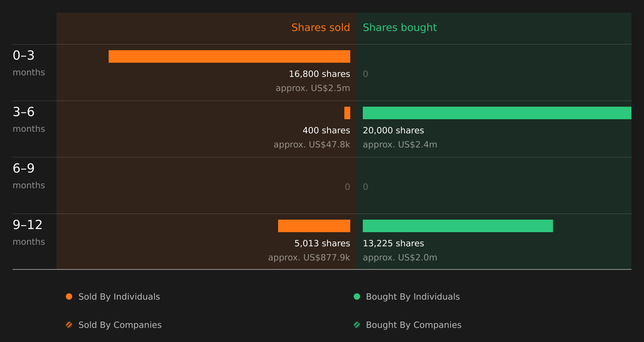Click the 0–3 months orange sold bar

229,56
